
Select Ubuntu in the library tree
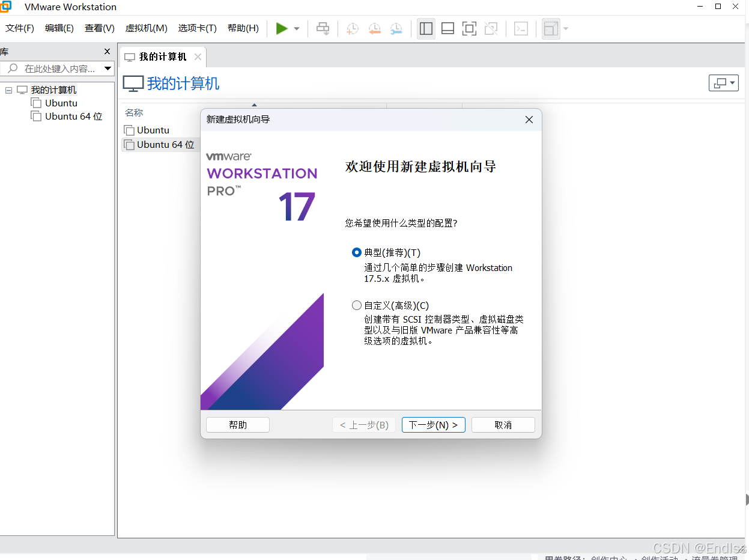(x=61, y=103)
